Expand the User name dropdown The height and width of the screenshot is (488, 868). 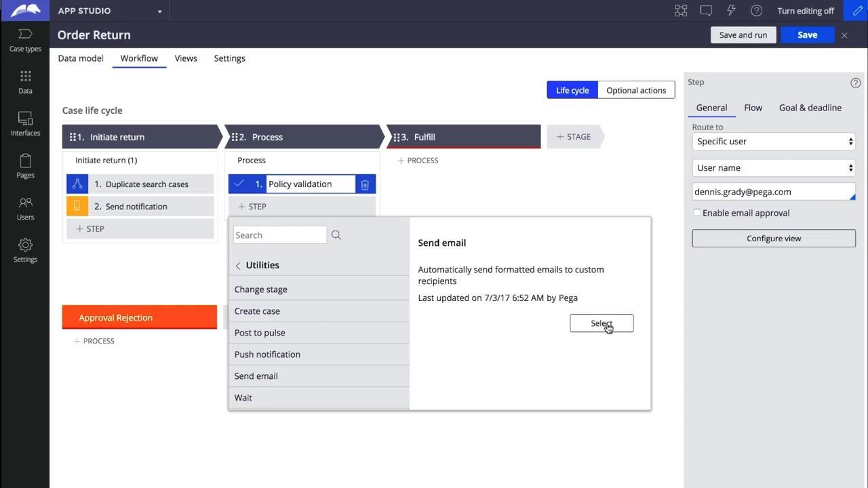(773, 168)
